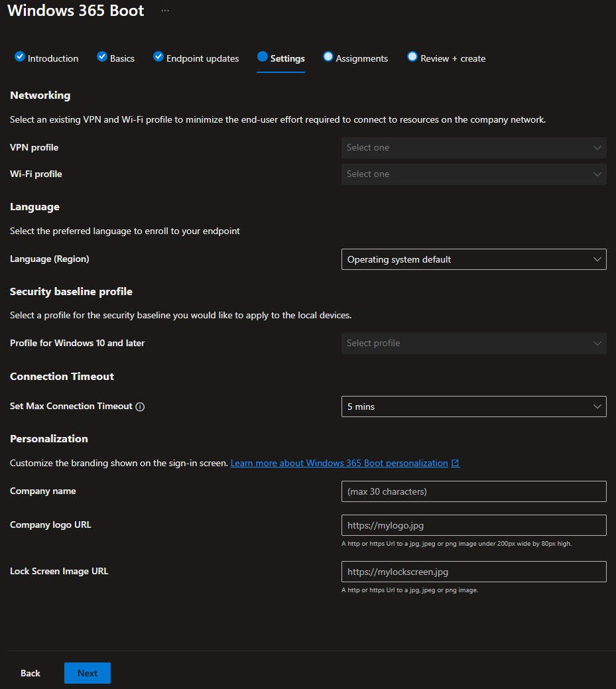The image size is (616, 689).
Task: Open the Wi-Fi profile dropdown
Action: click(x=473, y=174)
